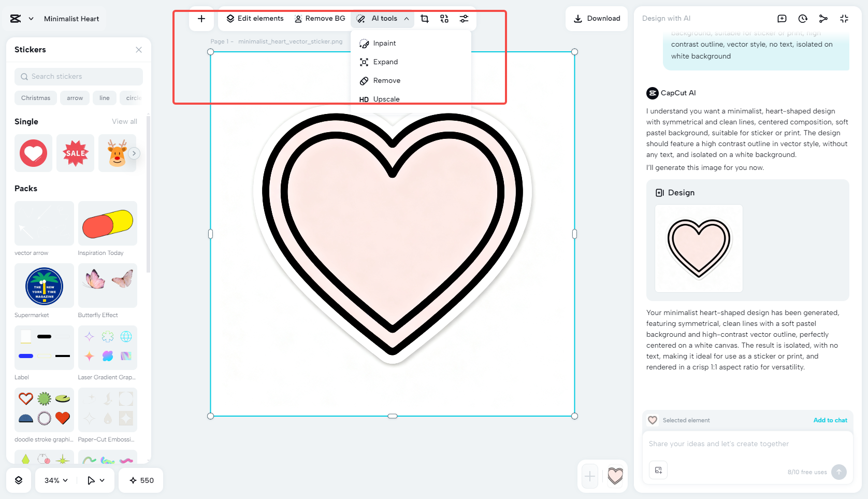Open the Layers icon in bottom left
868x499 pixels.
(x=19, y=480)
